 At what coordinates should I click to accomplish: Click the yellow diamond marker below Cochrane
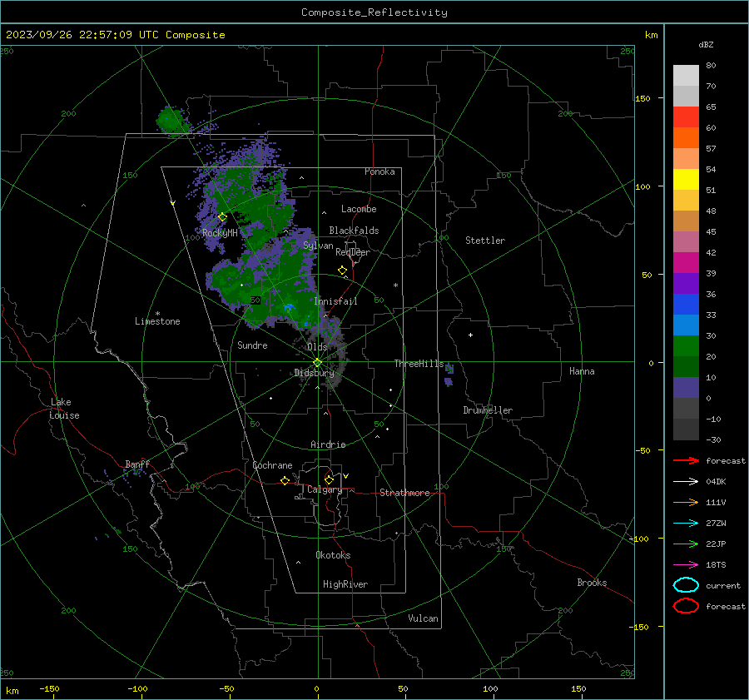[285, 480]
